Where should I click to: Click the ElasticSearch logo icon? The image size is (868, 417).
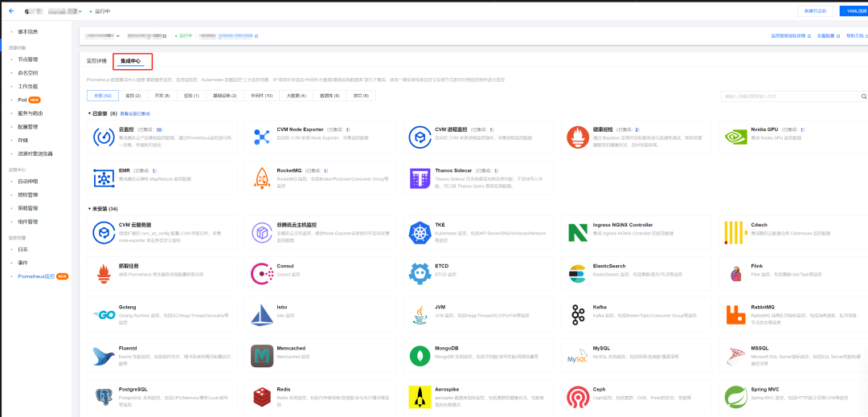(x=578, y=274)
